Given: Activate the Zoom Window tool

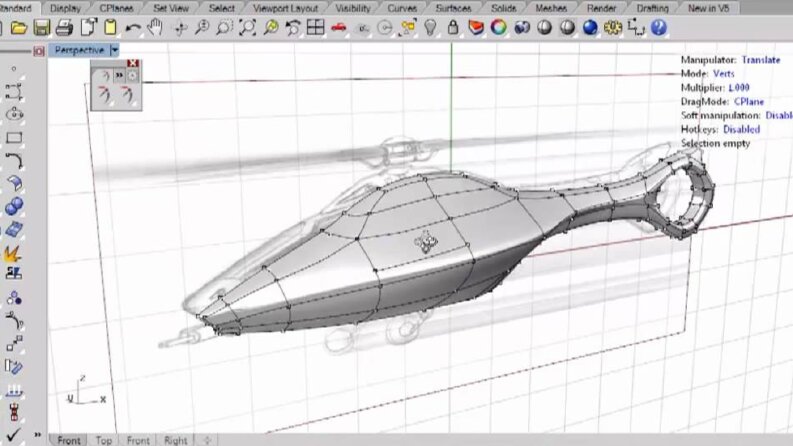Looking at the screenshot, I should pos(224,28).
